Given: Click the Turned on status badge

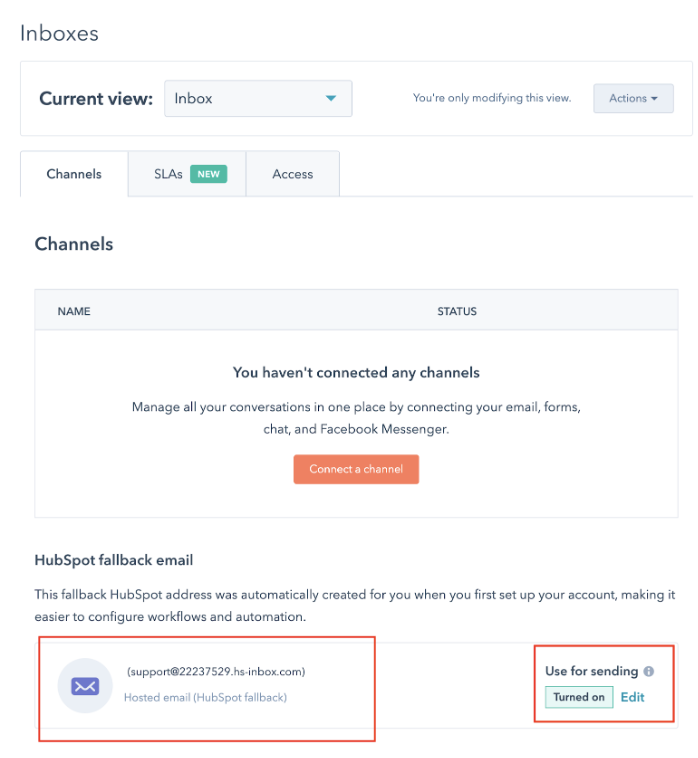Looking at the screenshot, I should pyautogui.click(x=579, y=697).
